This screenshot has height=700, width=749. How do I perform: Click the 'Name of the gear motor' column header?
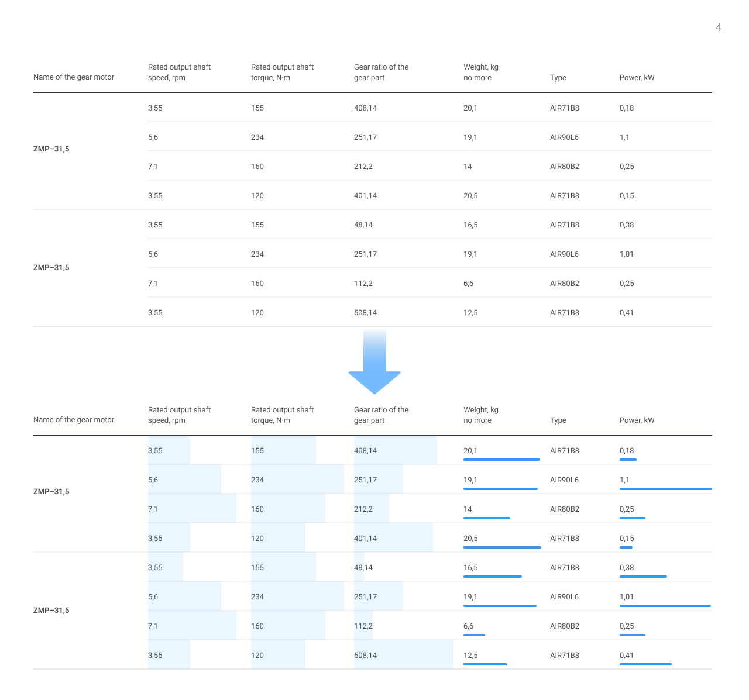74,77
